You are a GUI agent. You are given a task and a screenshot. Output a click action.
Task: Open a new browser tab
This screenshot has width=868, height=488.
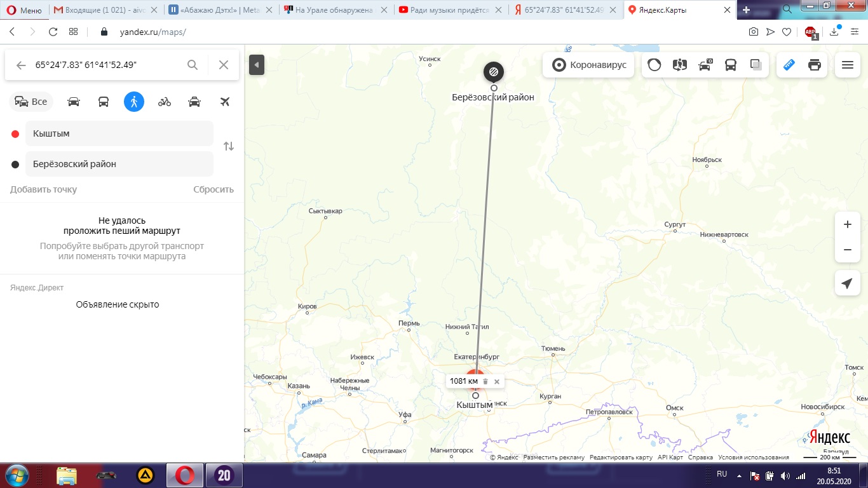[747, 10]
